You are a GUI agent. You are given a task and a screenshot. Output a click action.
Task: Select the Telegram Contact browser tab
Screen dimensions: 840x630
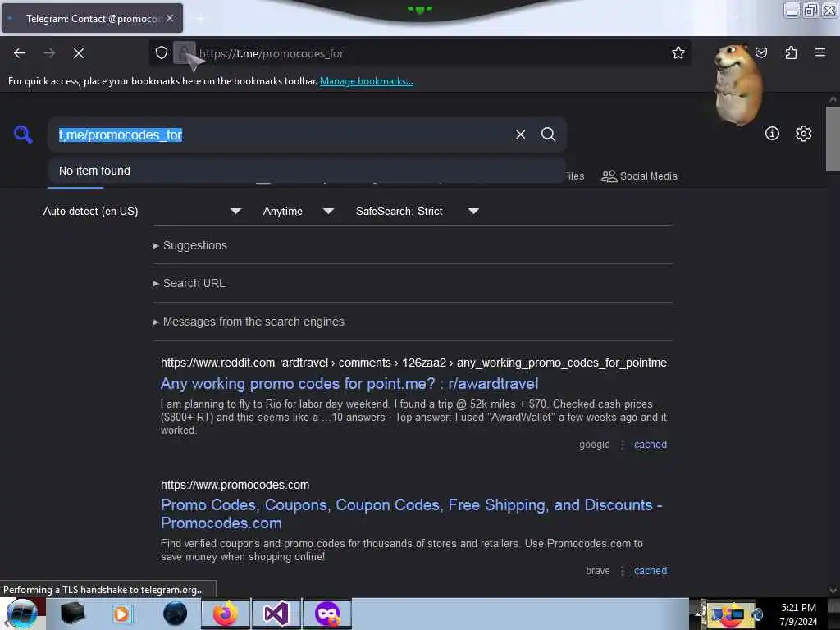(92, 18)
